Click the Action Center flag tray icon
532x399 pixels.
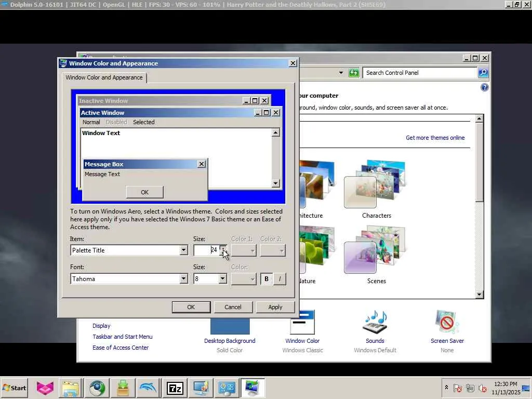457,388
